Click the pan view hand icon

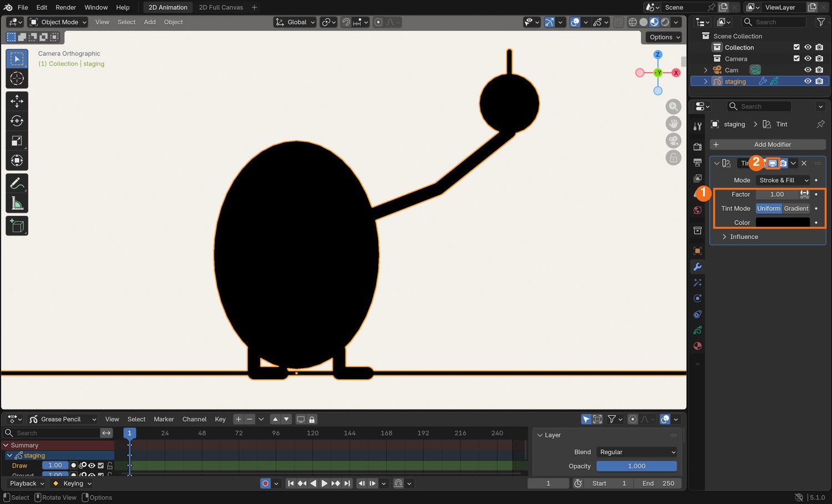tap(673, 124)
